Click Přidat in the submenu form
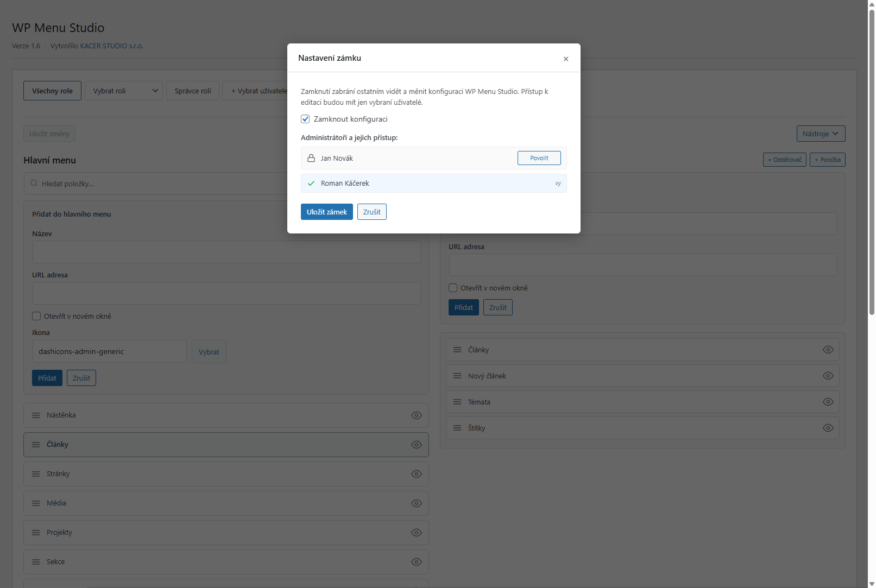Screen dimensions: 876x588 (x=464, y=307)
